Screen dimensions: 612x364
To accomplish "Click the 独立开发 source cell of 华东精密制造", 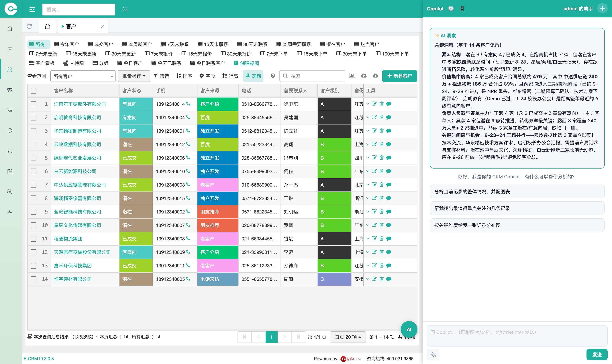I will [x=218, y=131].
